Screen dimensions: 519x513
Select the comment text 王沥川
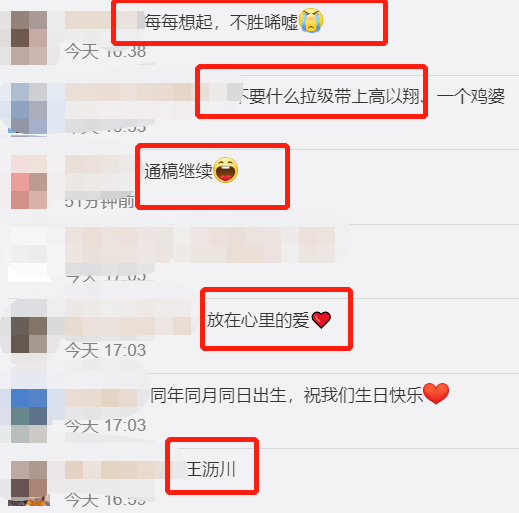pos(211,469)
